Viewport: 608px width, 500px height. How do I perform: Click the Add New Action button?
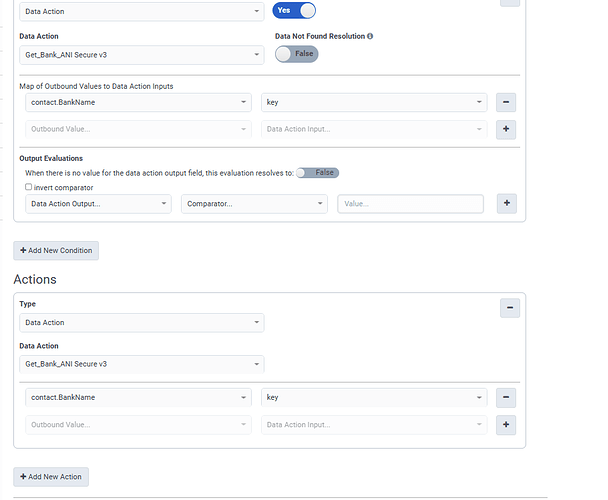(x=51, y=477)
